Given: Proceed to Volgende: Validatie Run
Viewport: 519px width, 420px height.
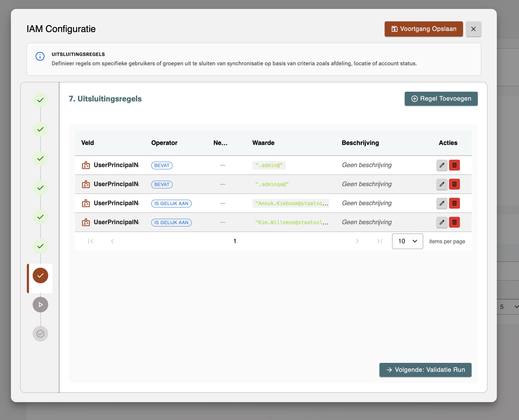Looking at the screenshot, I should 425,370.
